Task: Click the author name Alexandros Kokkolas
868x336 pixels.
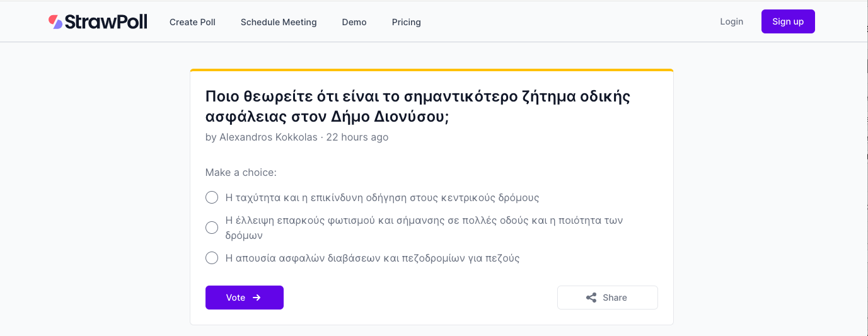Action: coord(269,137)
